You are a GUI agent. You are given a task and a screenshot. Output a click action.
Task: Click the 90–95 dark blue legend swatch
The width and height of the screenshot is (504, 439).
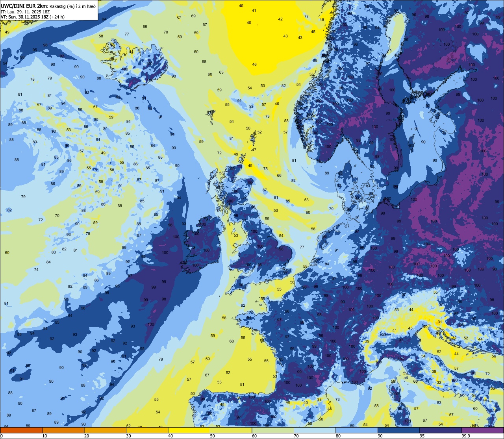click(398, 430)
